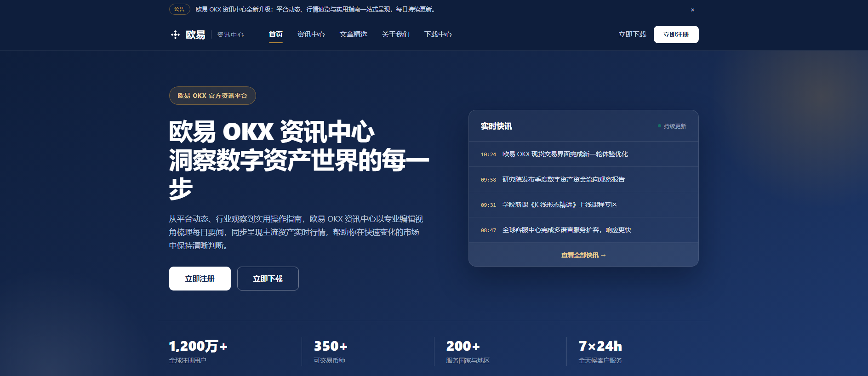Click the 资讯中心 label beside the logo
This screenshot has height=376, width=868.
click(230, 34)
